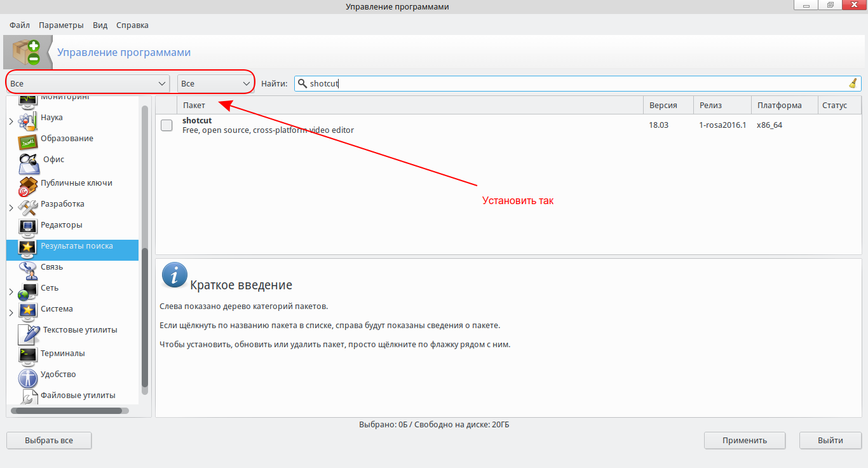Tick the shotcut package checkbox
The width and height of the screenshot is (868, 468).
coord(166,125)
